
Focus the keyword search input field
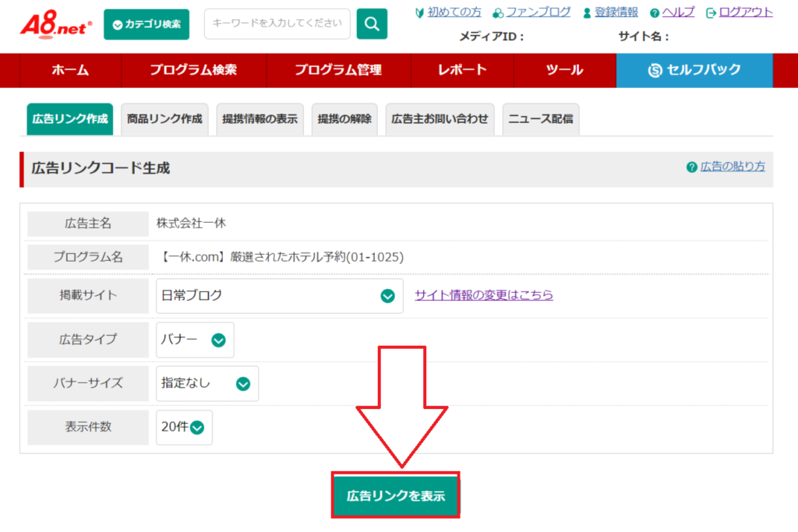coord(277,24)
